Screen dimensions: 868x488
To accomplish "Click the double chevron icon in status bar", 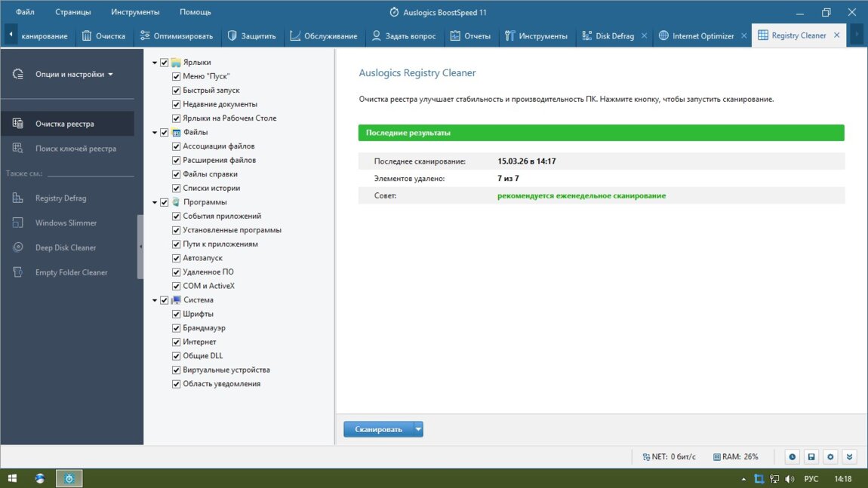I will point(850,457).
